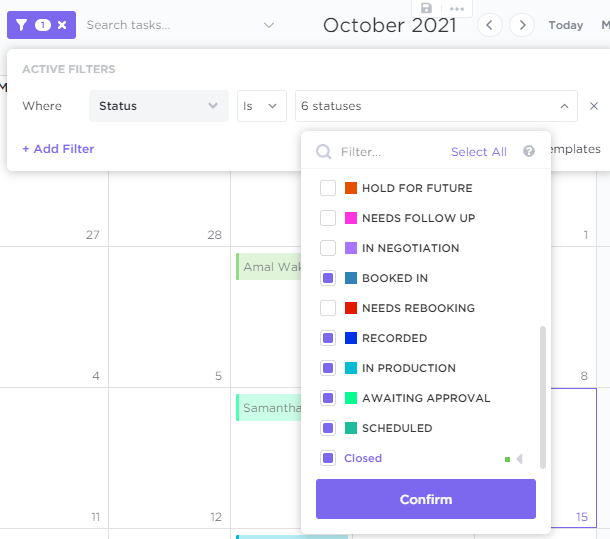
Task: Open the 'Is' operator dropdown
Action: [262, 106]
